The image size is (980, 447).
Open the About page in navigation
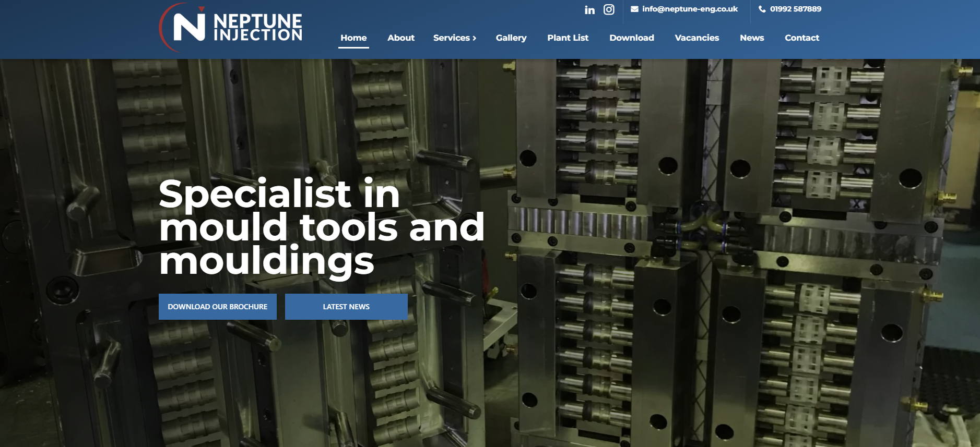point(400,38)
